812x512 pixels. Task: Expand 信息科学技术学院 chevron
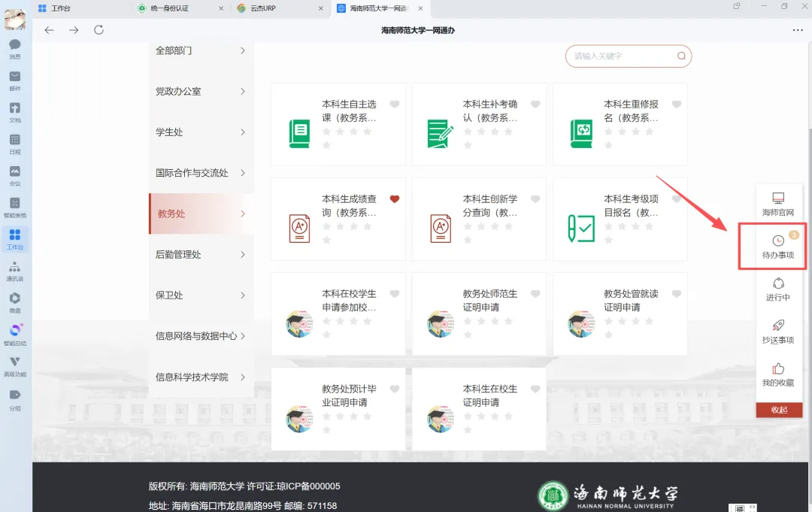(x=243, y=377)
